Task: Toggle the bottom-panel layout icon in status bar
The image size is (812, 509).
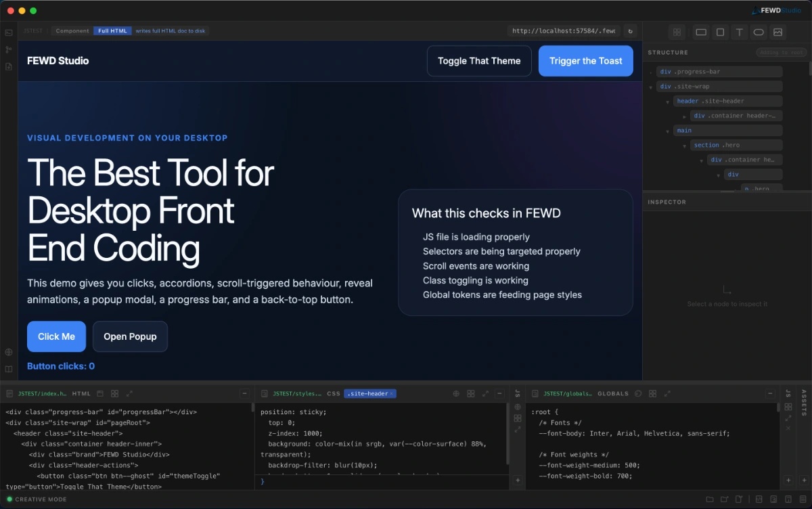Action: point(788,500)
